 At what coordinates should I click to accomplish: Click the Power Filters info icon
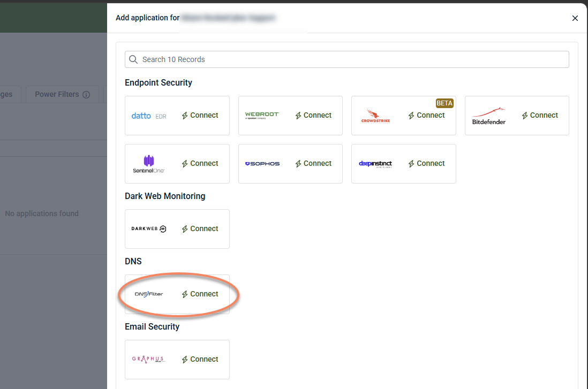tap(86, 95)
